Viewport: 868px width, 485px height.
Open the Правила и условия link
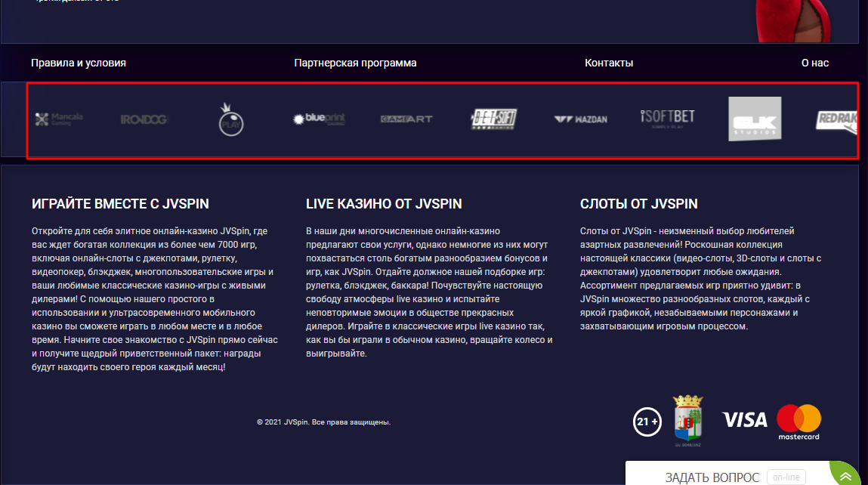click(x=79, y=63)
